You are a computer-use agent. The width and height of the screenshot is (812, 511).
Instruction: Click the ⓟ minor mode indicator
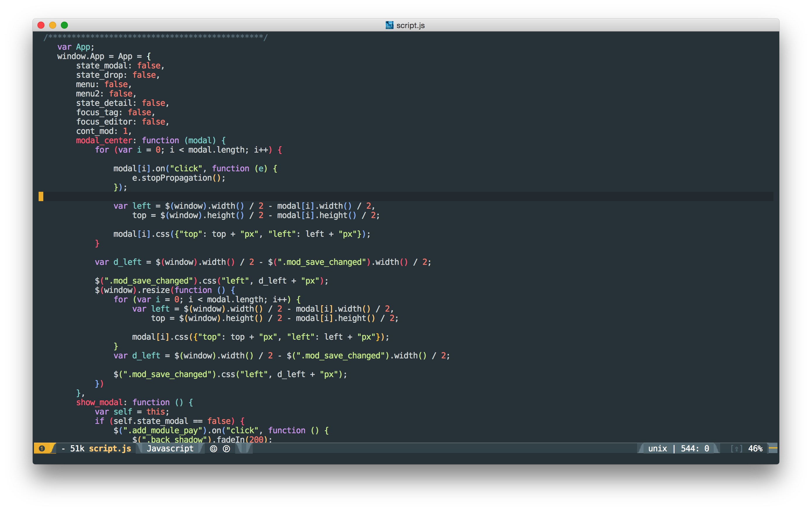[227, 449]
